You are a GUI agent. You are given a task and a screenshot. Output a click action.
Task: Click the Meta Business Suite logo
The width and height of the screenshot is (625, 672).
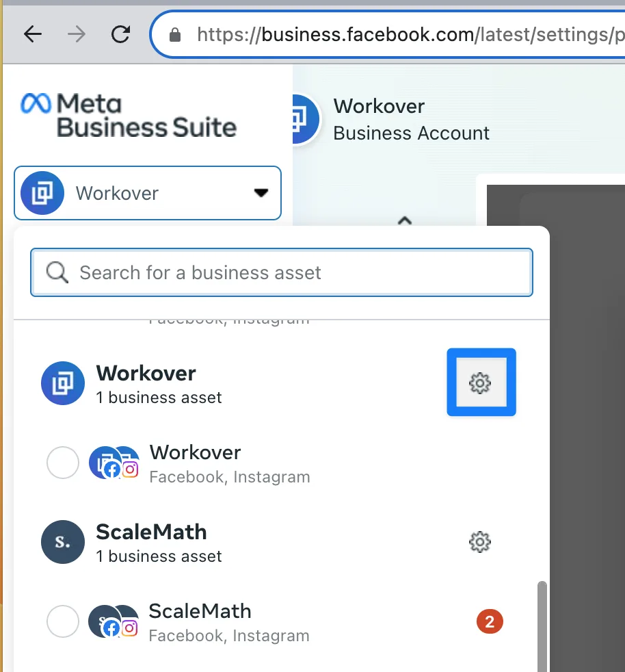(x=129, y=115)
